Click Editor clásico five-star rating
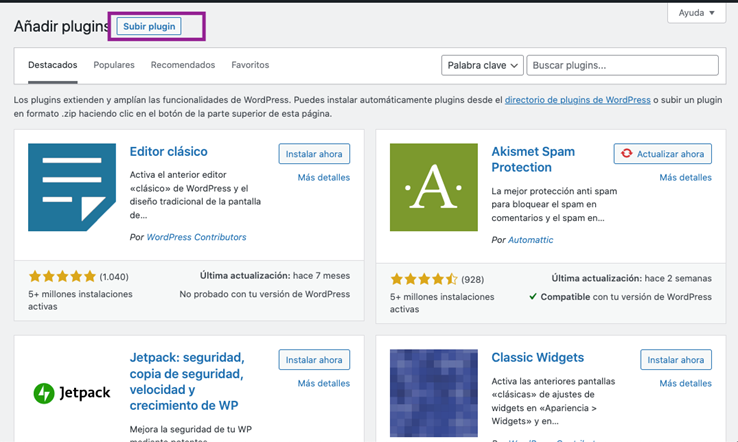Image resolution: width=738 pixels, height=442 pixels. click(x=62, y=276)
